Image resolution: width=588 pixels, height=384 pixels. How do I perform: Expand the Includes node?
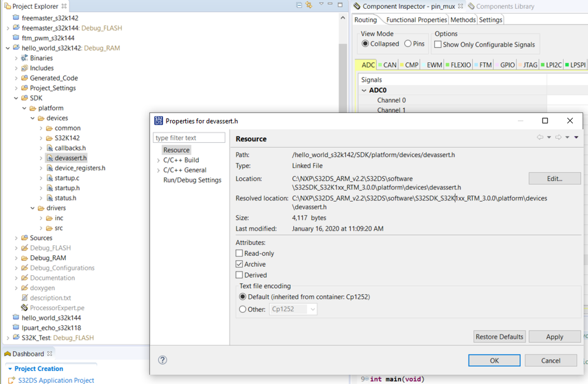coord(16,68)
